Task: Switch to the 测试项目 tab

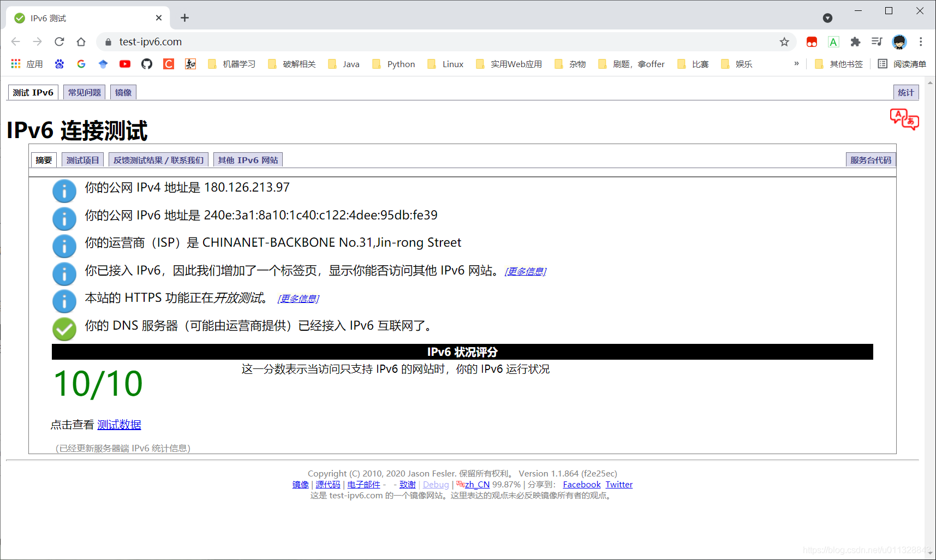Action: [82, 159]
